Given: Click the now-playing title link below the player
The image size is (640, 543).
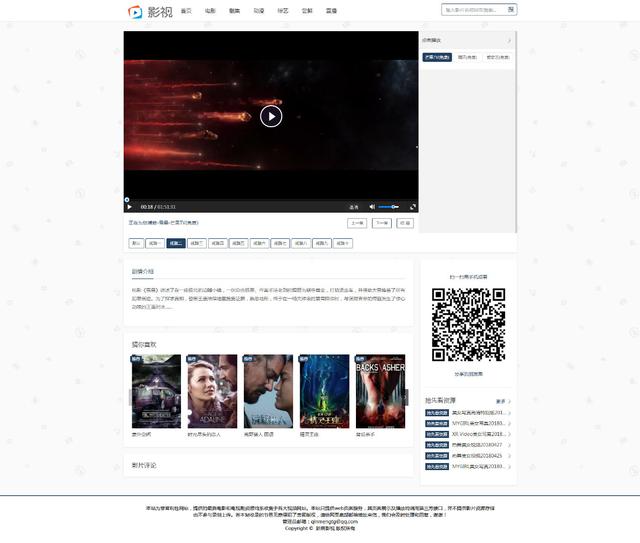Looking at the screenshot, I should point(163,223).
